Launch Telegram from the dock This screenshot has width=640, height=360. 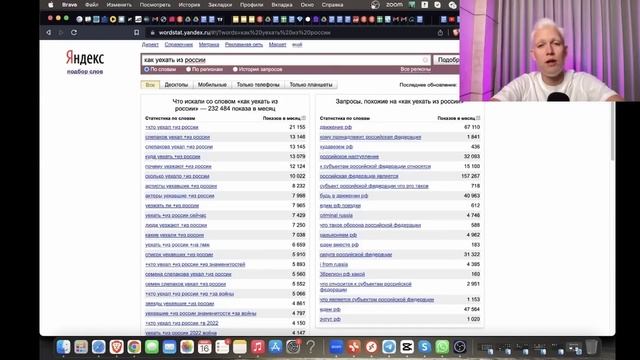pyautogui.click(x=389, y=347)
